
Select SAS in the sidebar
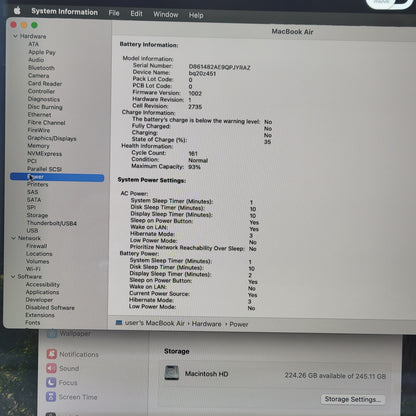click(32, 192)
